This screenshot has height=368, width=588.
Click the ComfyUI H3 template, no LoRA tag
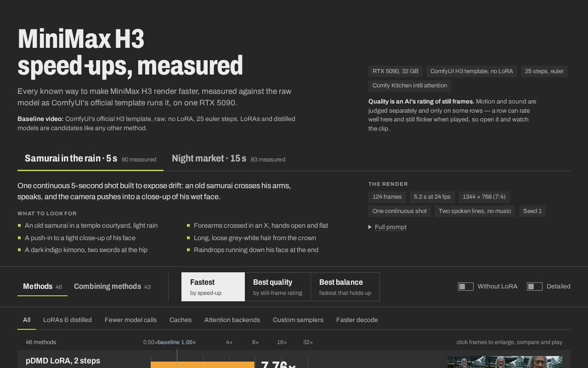coord(472,71)
